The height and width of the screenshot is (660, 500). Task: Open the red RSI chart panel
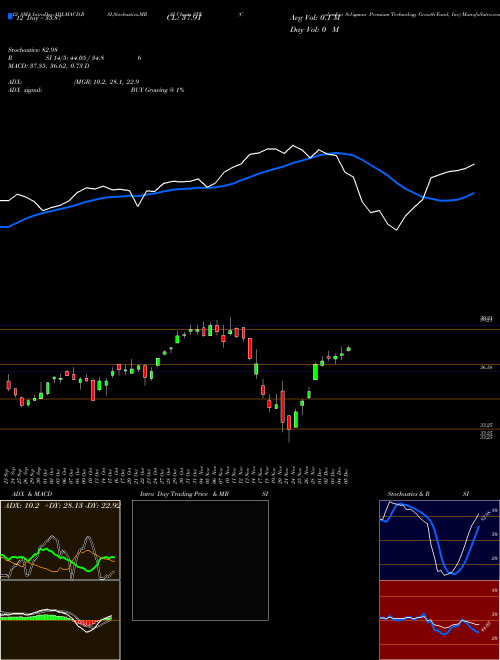(439, 620)
